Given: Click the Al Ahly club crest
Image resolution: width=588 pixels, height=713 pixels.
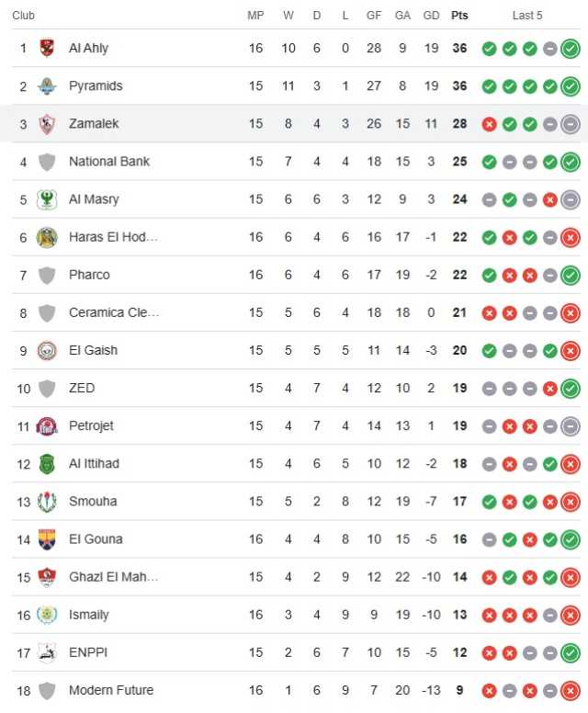Looking at the screenshot, I should point(47,48).
